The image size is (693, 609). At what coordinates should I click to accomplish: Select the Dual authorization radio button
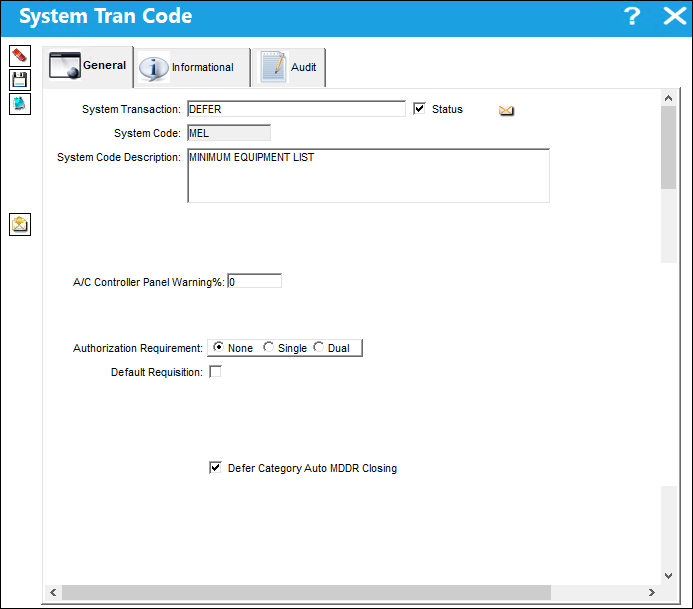(x=318, y=347)
